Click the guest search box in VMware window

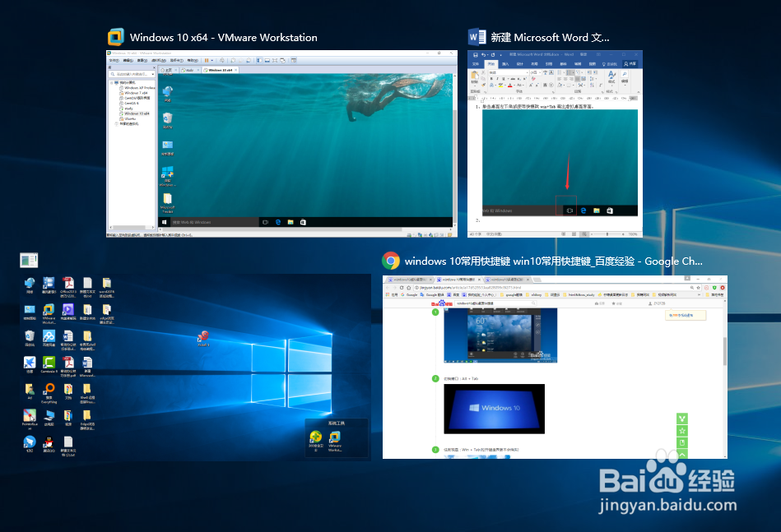tap(214, 222)
